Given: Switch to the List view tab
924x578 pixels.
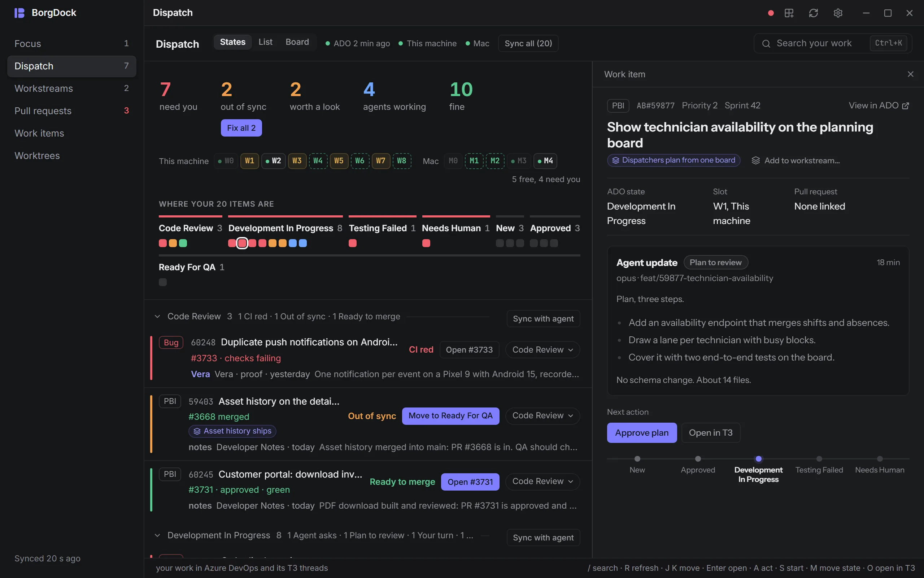Looking at the screenshot, I should point(265,42).
